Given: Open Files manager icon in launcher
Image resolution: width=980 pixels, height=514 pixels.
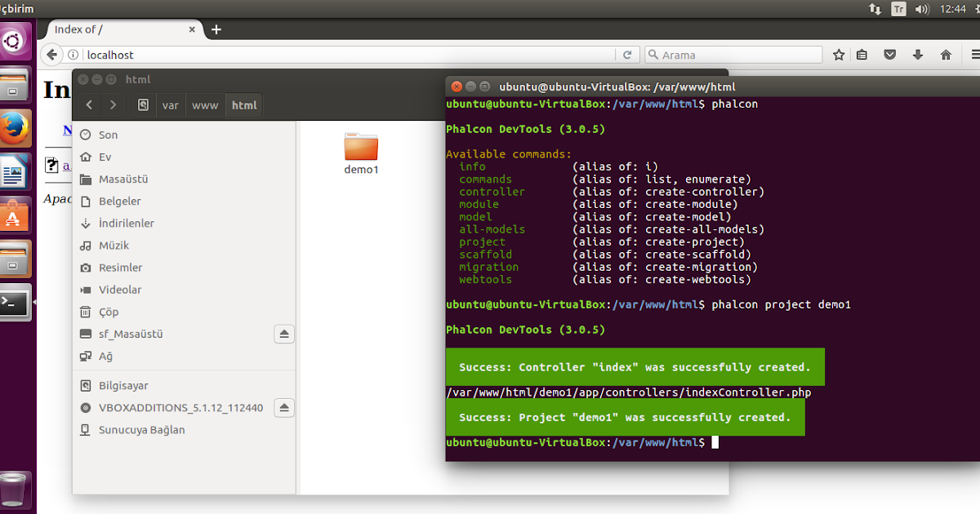Looking at the screenshot, I should point(16,85).
